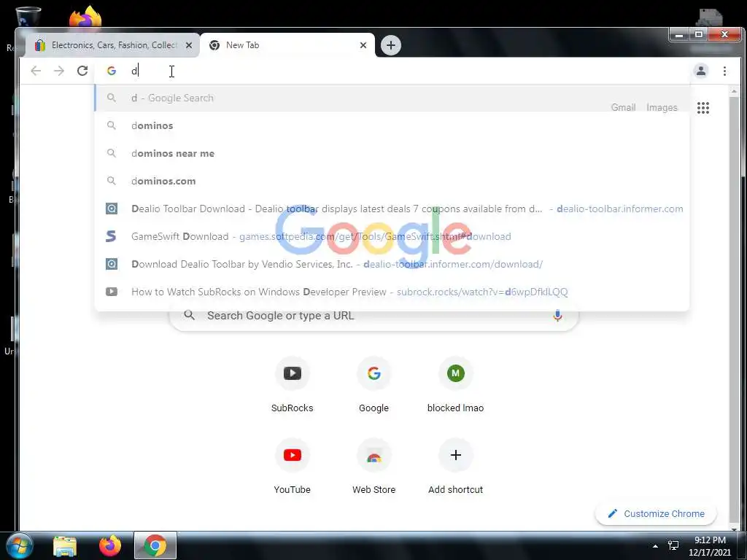Open the Web Store shortcut
The width and height of the screenshot is (747, 560).
[x=374, y=467]
